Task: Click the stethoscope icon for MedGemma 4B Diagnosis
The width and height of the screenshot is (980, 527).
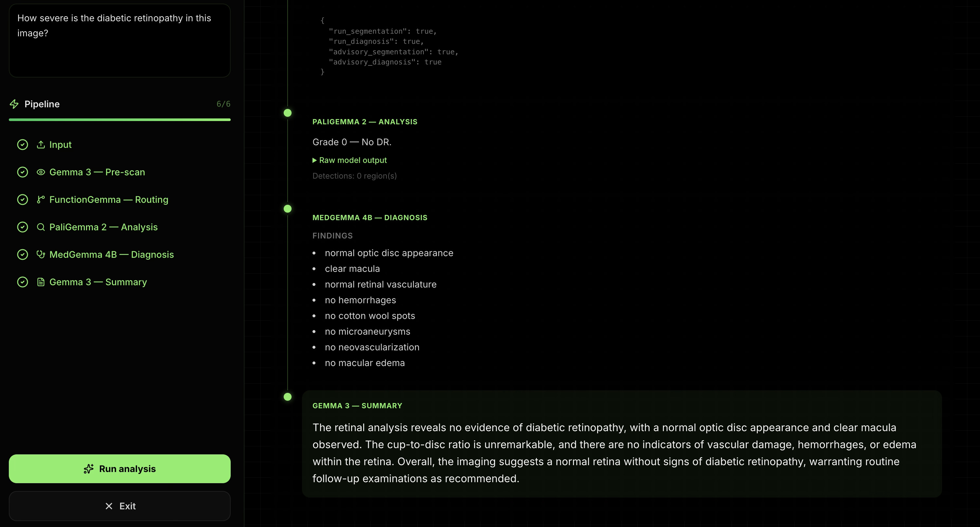Action: (x=41, y=255)
